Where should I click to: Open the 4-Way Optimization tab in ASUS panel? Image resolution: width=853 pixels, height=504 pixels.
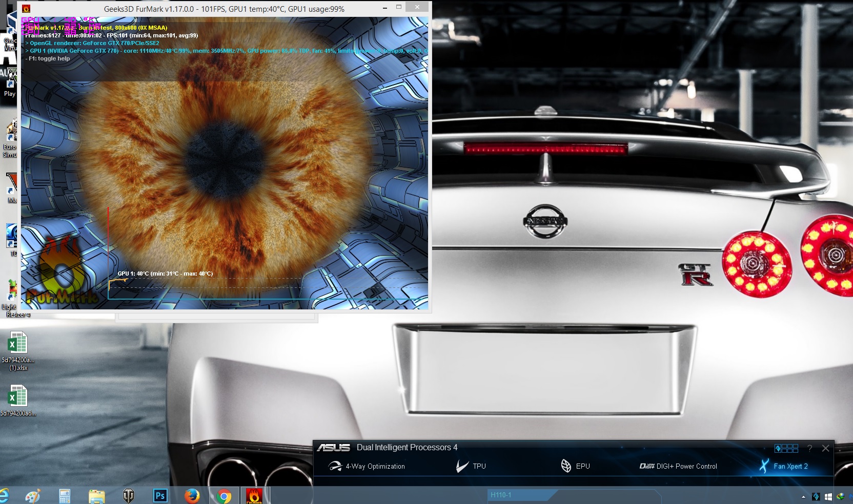(x=367, y=466)
